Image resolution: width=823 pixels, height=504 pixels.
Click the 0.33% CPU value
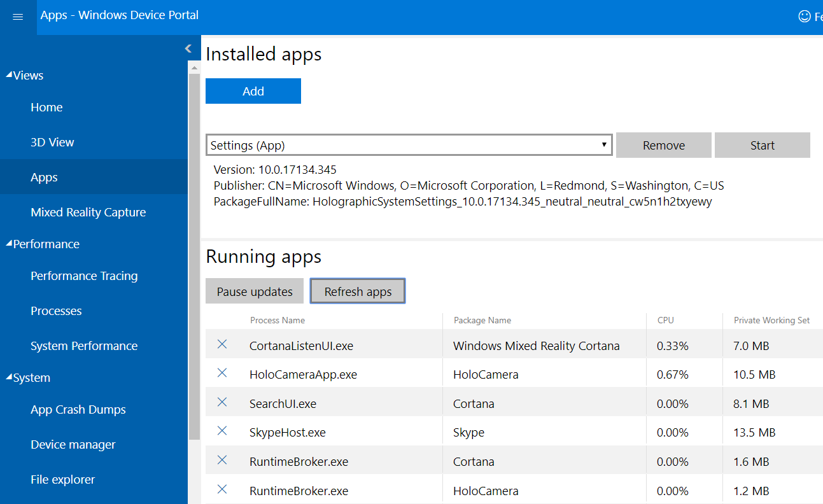point(673,346)
